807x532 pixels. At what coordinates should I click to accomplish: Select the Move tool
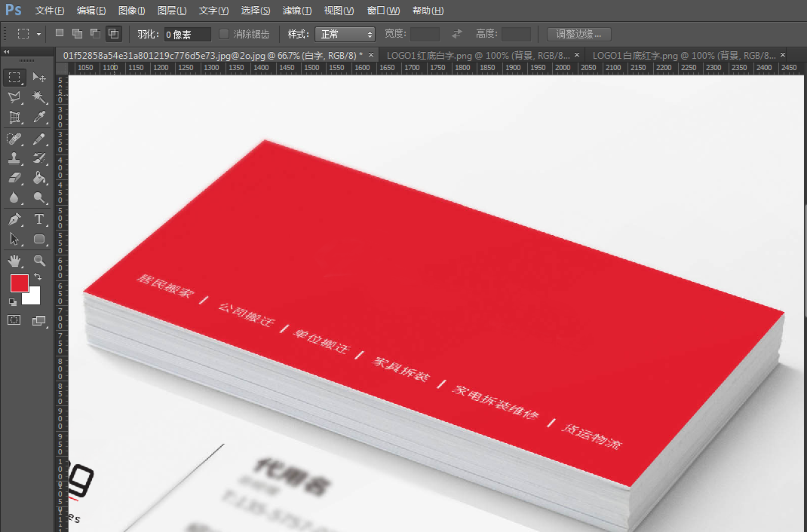[39, 78]
